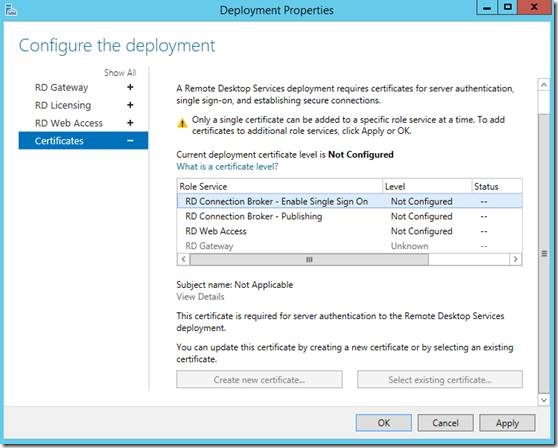Open the RD Gateway settings page
Viewport: 558px width, 448px height.
pos(61,88)
